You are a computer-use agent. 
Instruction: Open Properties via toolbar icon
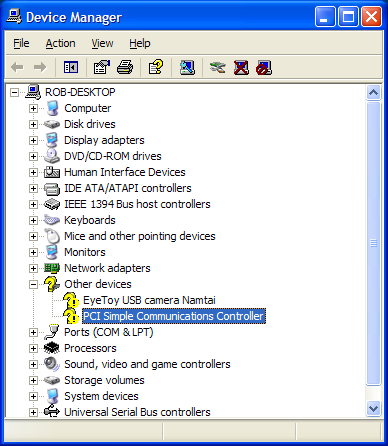point(102,68)
